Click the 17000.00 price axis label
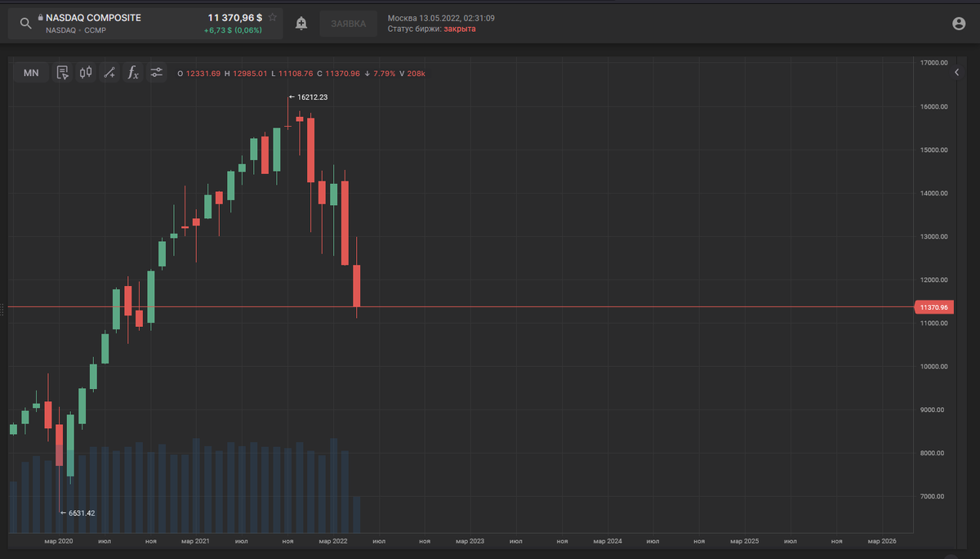Viewport: 980px width, 559px height. [x=933, y=63]
